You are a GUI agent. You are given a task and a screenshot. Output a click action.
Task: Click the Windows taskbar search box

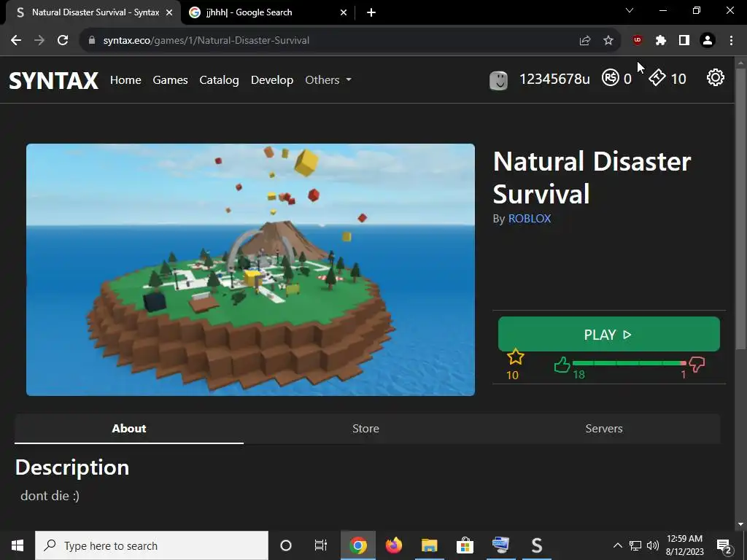[152, 545]
